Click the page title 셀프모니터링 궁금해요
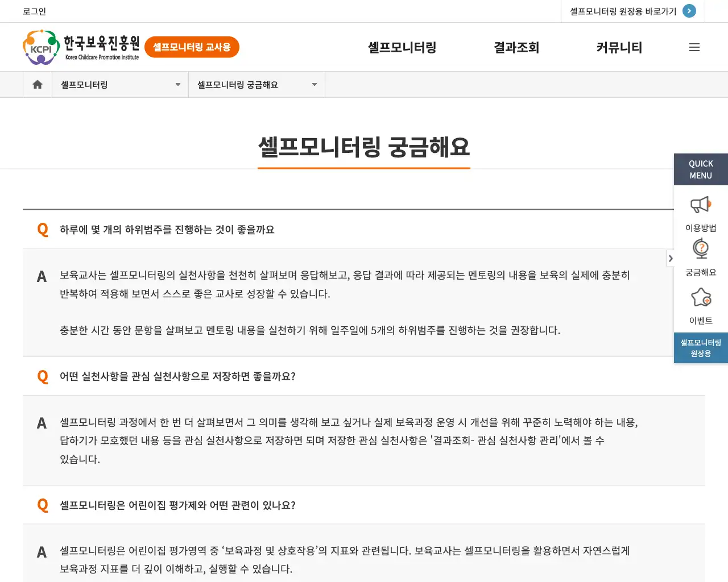Viewport: 728px width, 582px height. pos(364,147)
